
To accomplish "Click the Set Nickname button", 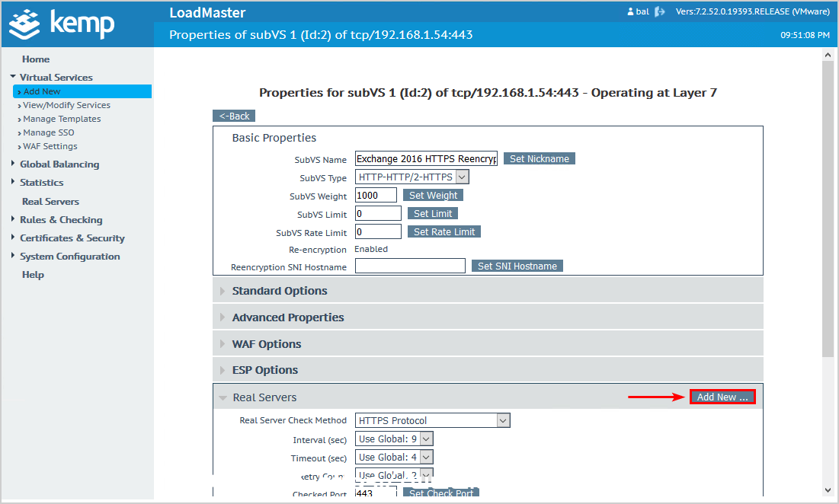I will (540, 158).
